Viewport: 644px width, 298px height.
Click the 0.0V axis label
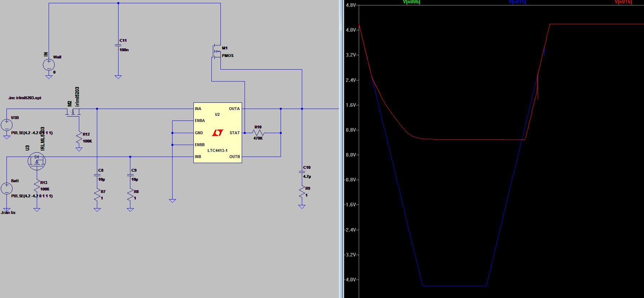click(x=351, y=155)
